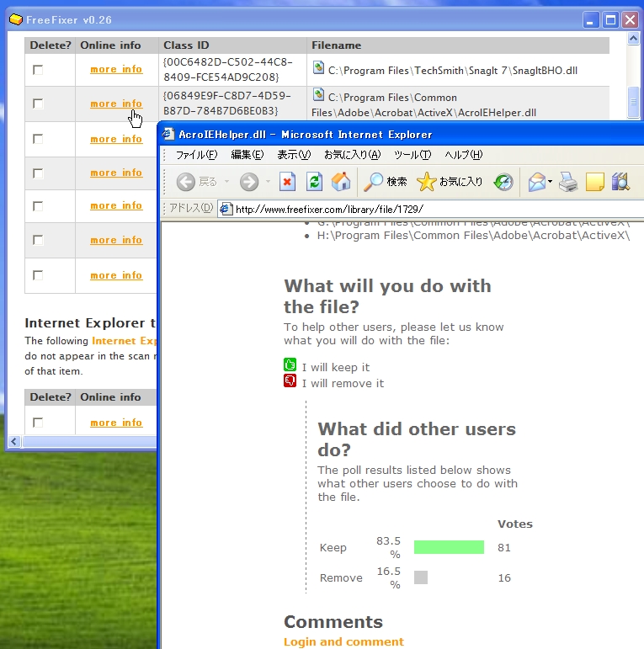The height and width of the screenshot is (649, 644).
Task: Click fourth row more info link
Action: click(x=116, y=173)
